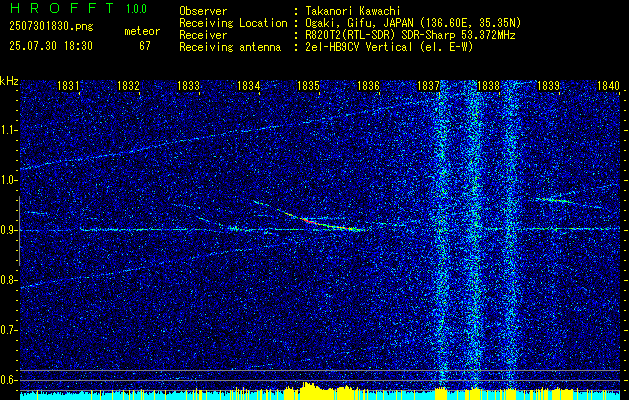
Task: Click the 0.6 kHz axis label
Action: (8, 380)
